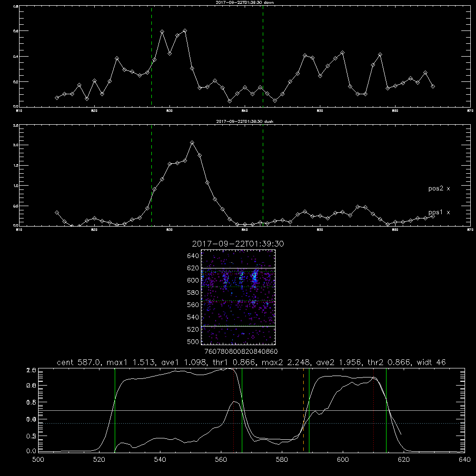
Task: Click the green vertical line near 589 in bottom plot
Action: tap(309, 410)
